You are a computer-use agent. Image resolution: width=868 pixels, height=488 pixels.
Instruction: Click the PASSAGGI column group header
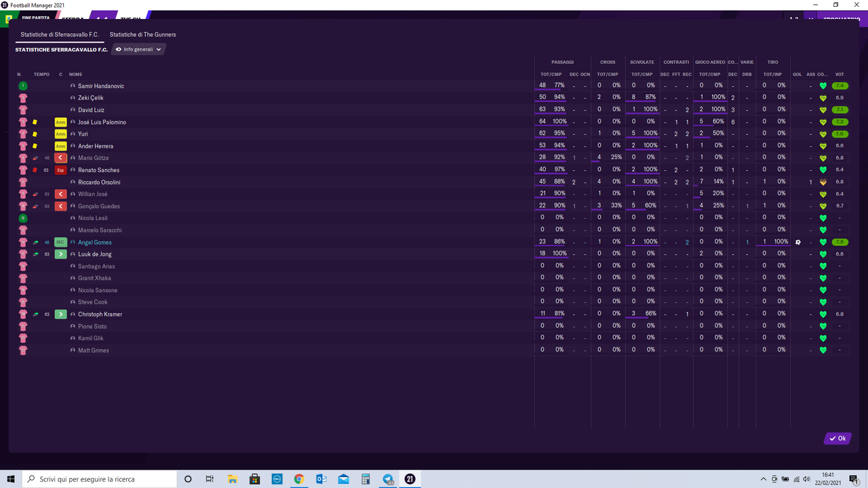tap(562, 62)
